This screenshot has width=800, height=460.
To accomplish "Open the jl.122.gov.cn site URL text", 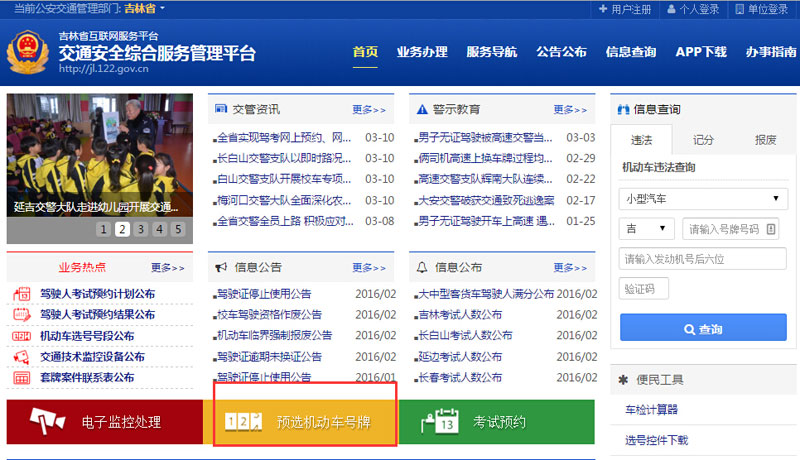I will [104, 68].
